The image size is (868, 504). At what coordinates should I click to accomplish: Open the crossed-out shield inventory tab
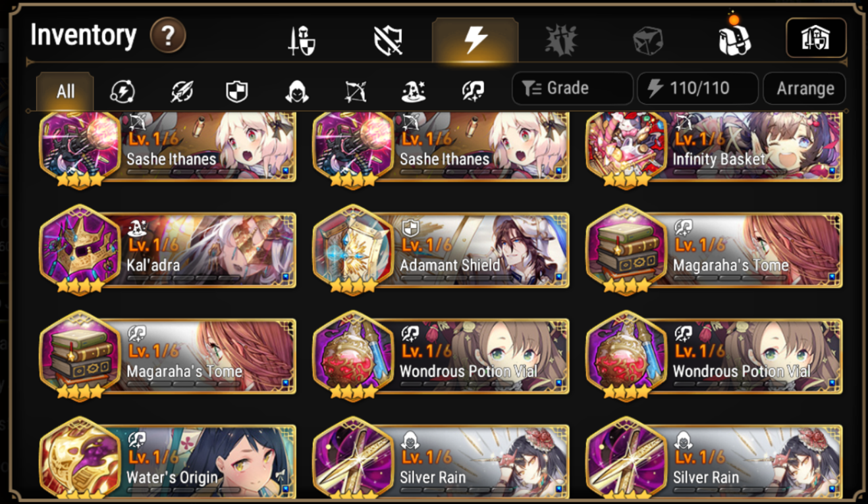point(388,40)
